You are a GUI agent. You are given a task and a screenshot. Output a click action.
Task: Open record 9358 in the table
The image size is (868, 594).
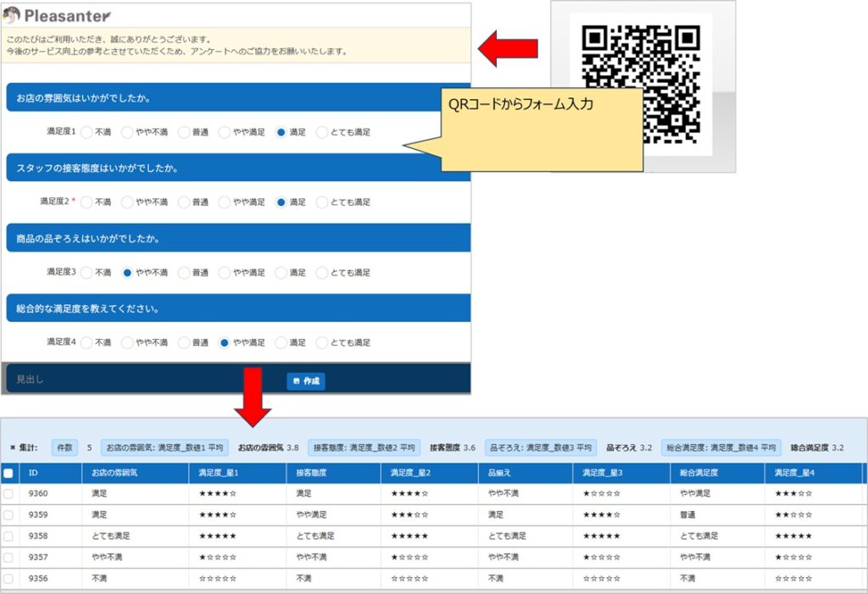[x=38, y=536]
